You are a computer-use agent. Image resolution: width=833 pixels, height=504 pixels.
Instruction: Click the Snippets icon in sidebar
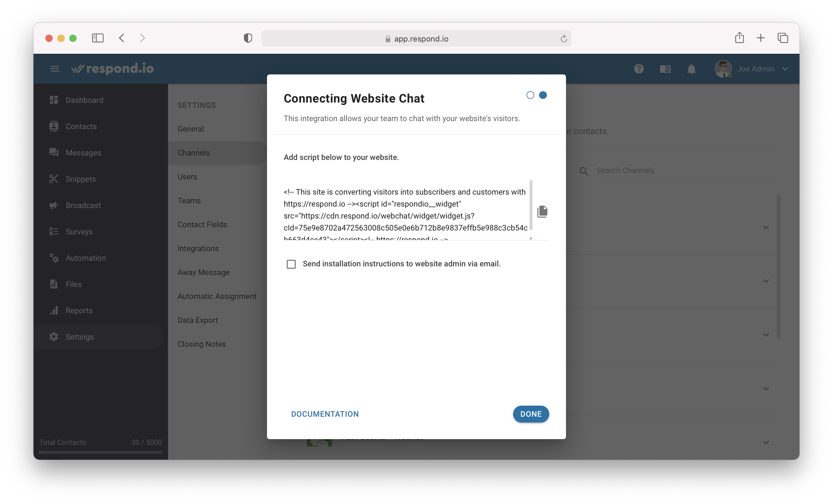pos(54,179)
